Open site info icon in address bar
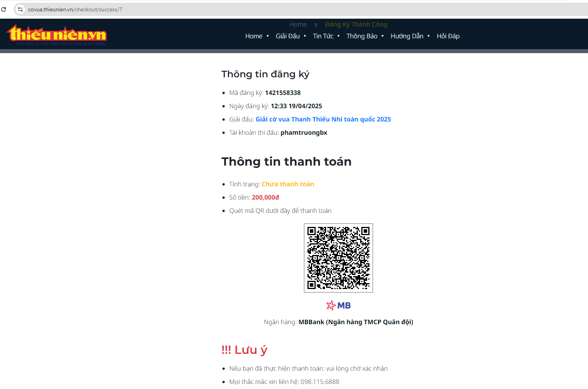Image resolution: width=588 pixels, height=389 pixels. point(20,9)
